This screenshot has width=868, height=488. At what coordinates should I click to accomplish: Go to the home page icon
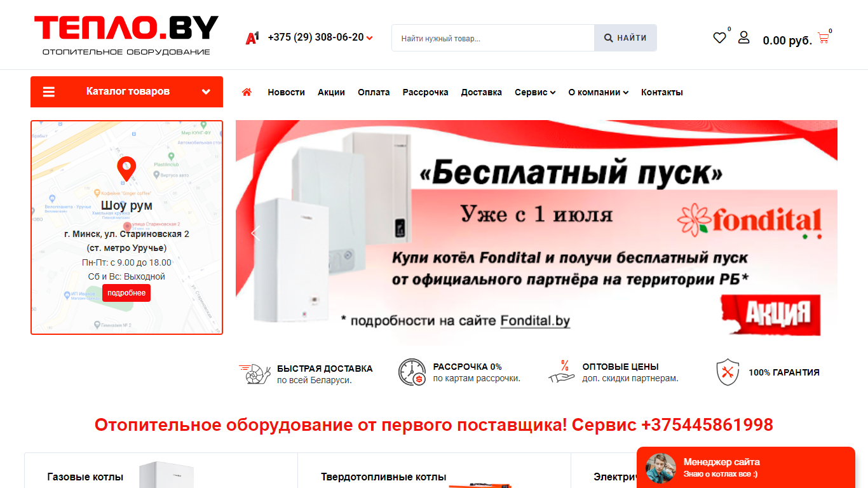pyautogui.click(x=247, y=92)
